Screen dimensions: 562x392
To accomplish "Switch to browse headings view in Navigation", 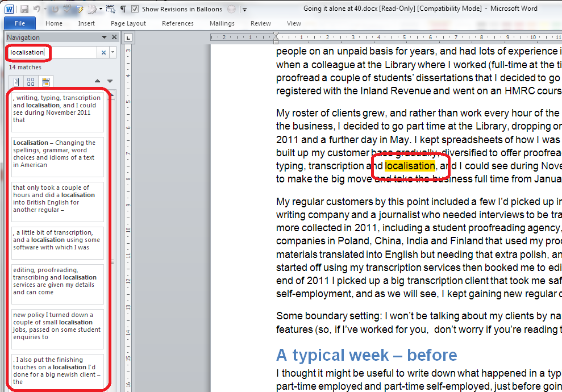I will click(x=16, y=81).
